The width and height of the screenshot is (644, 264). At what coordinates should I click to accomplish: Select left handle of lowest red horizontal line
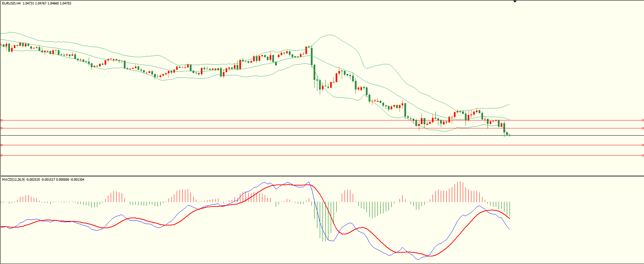[x=2, y=155]
